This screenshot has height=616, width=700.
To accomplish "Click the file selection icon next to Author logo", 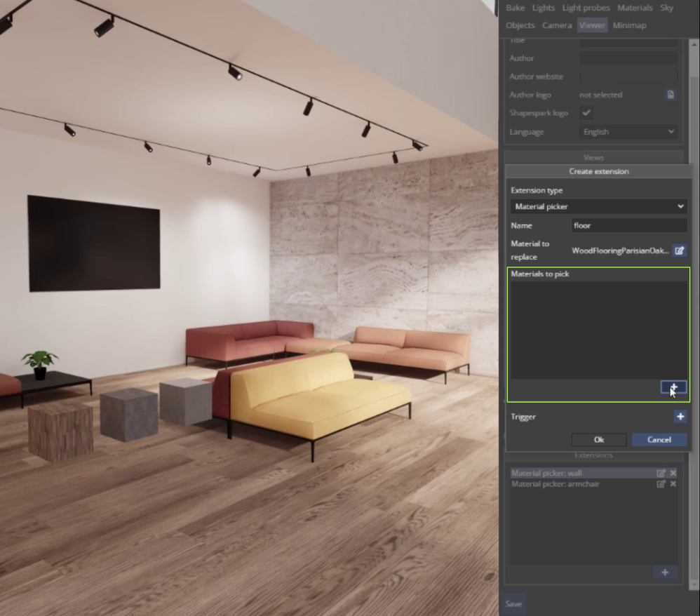I will coord(670,95).
